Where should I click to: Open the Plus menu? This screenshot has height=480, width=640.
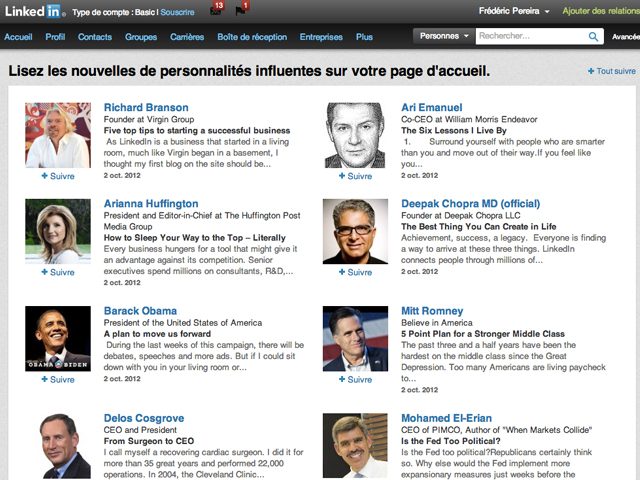click(364, 37)
